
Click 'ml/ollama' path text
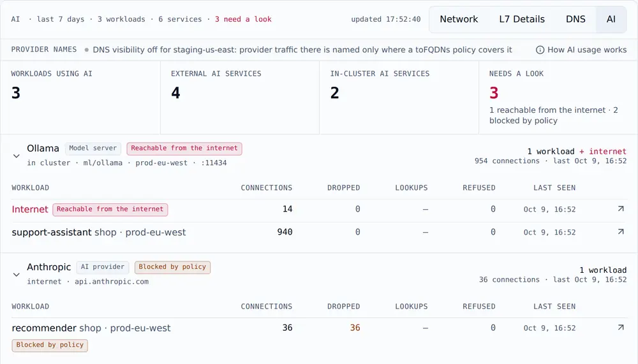pyautogui.click(x=103, y=163)
